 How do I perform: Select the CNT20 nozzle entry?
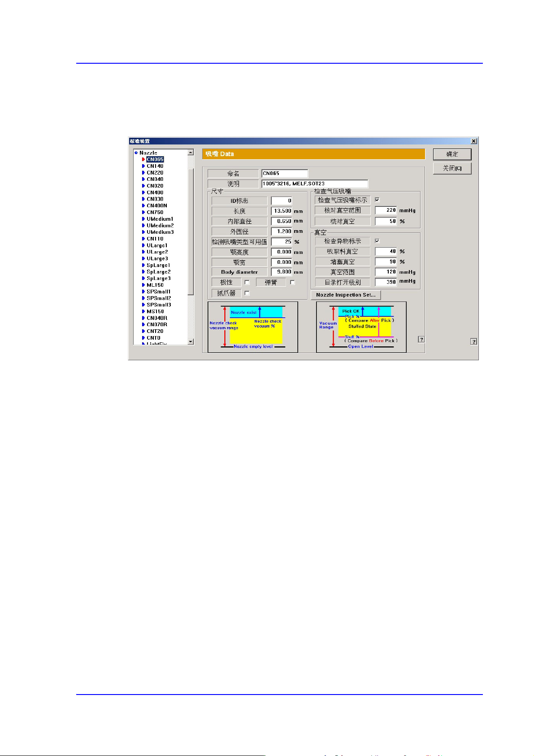[x=155, y=331]
